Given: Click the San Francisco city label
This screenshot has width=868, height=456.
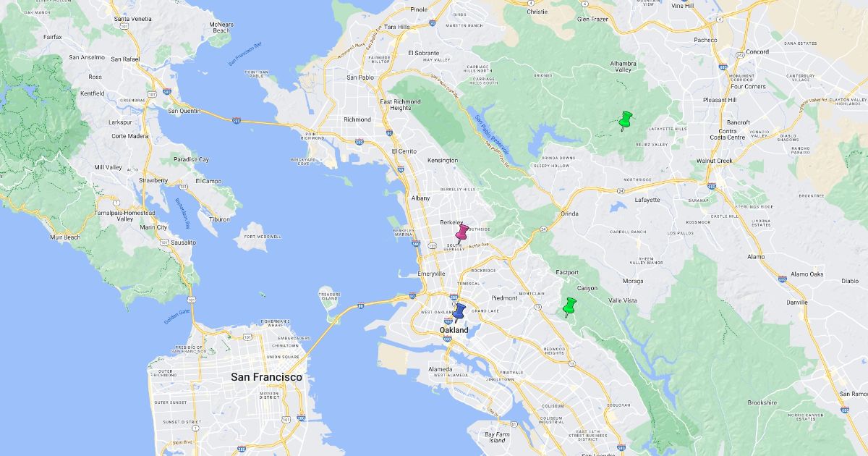Looking at the screenshot, I should [x=266, y=377].
